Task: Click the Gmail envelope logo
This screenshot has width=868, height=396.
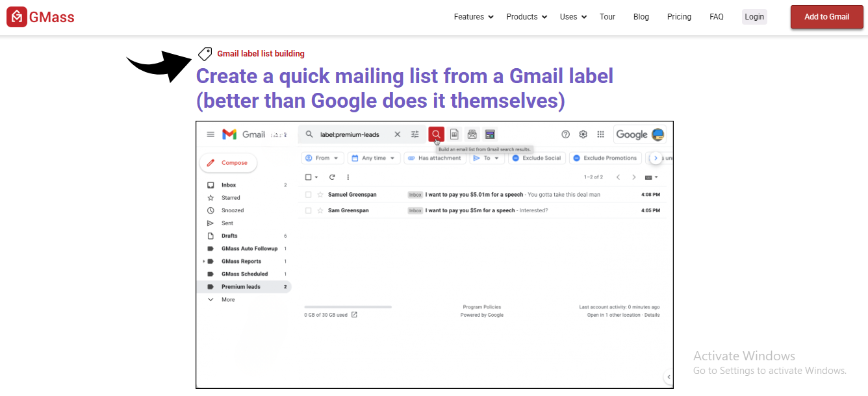Action: [x=229, y=134]
